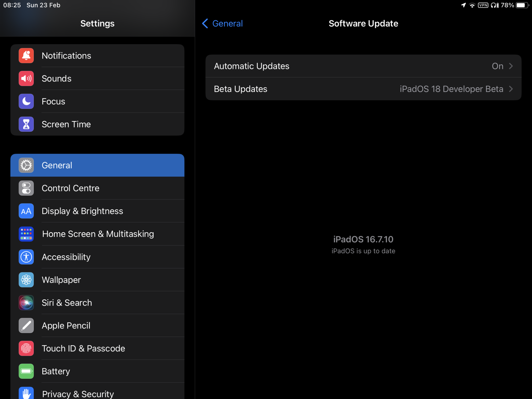Tap the Display & Brightness AA icon
The height and width of the screenshot is (399, 532).
coord(26,211)
